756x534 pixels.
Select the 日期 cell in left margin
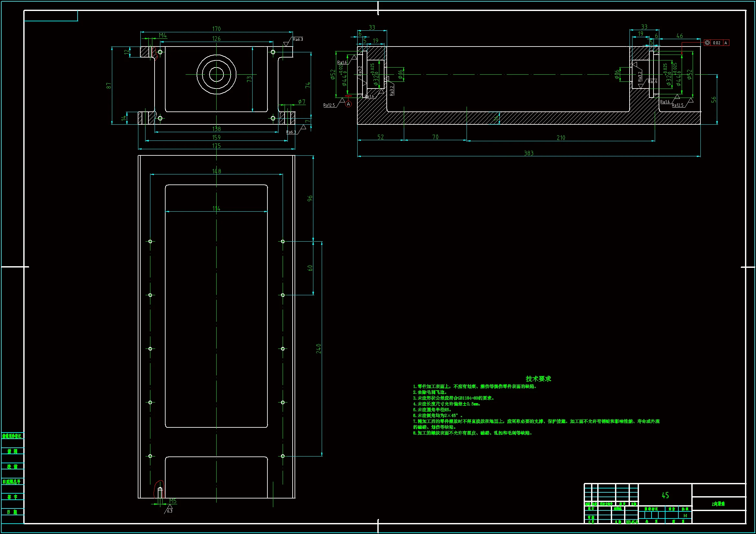(x=13, y=512)
